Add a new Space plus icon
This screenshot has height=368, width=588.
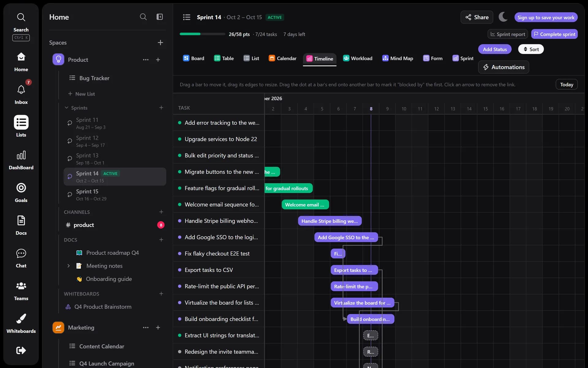[160, 43]
